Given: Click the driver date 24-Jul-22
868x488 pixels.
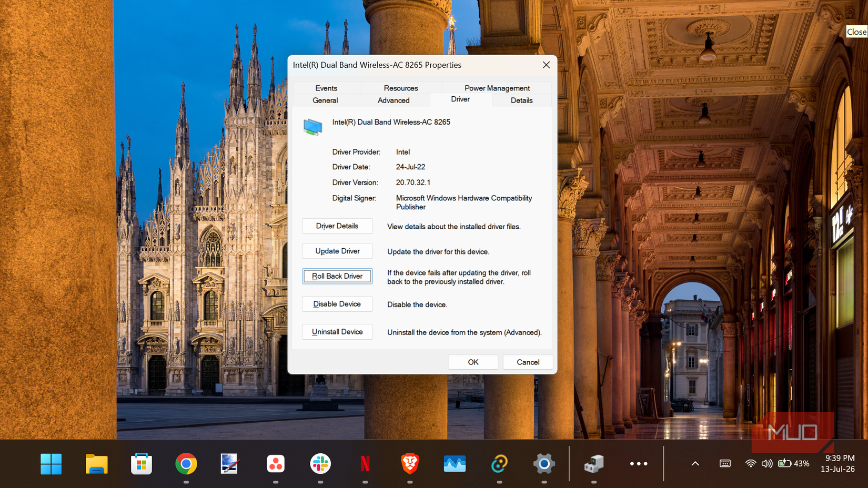Looking at the screenshot, I should click(x=410, y=167).
